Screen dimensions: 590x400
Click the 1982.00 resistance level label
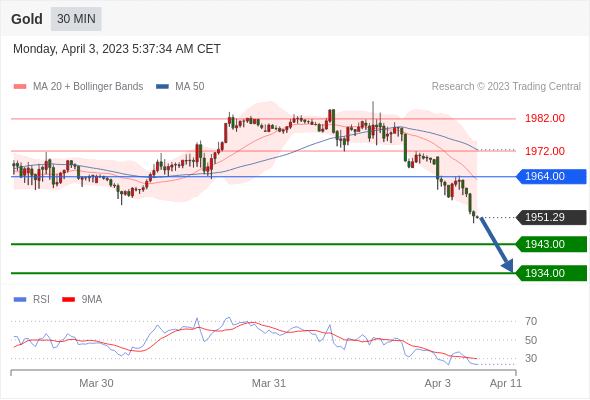click(545, 119)
